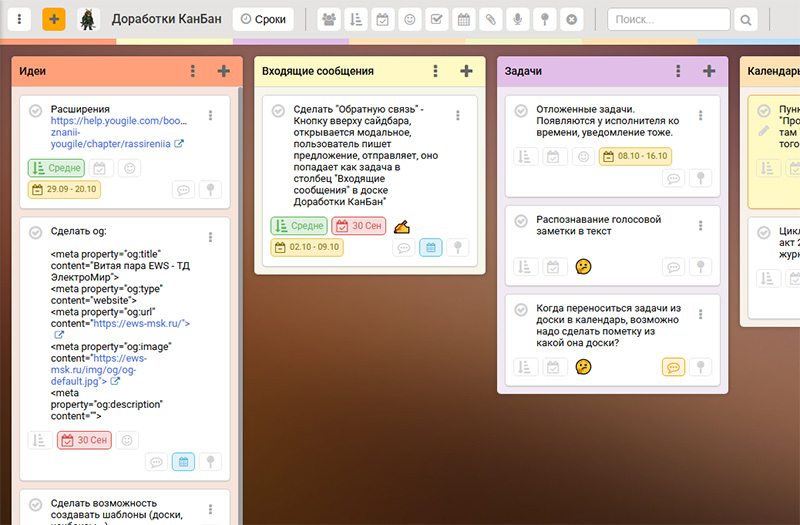Mark the Расширения card as done
The image size is (800, 525).
pos(35,111)
